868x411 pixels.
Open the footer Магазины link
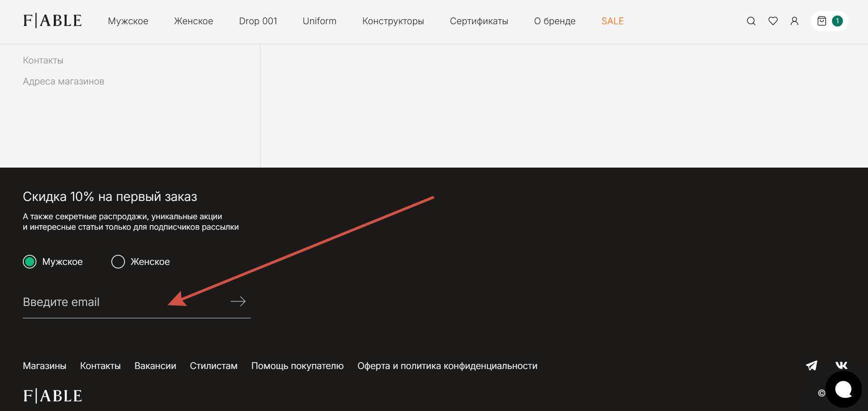45,366
